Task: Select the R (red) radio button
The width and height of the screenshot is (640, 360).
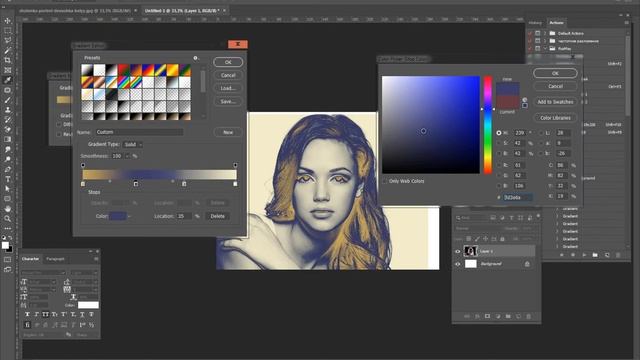Action: [499, 165]
